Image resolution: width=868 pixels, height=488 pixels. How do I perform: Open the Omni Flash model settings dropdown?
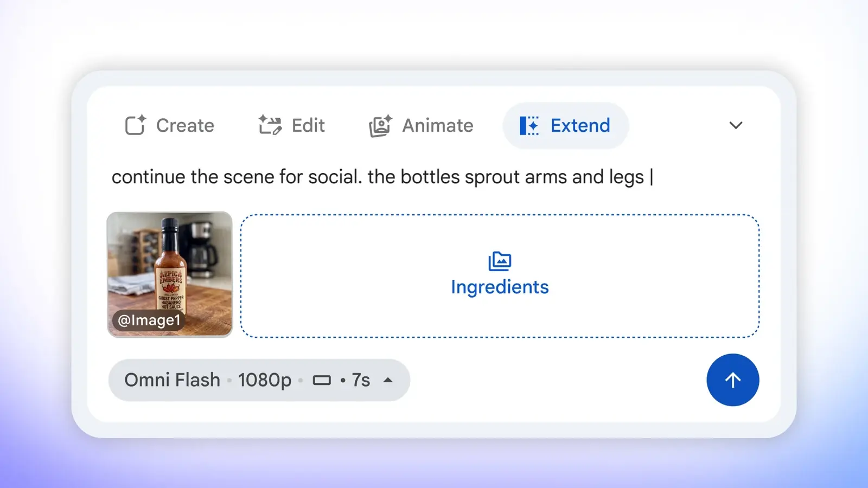259,380
